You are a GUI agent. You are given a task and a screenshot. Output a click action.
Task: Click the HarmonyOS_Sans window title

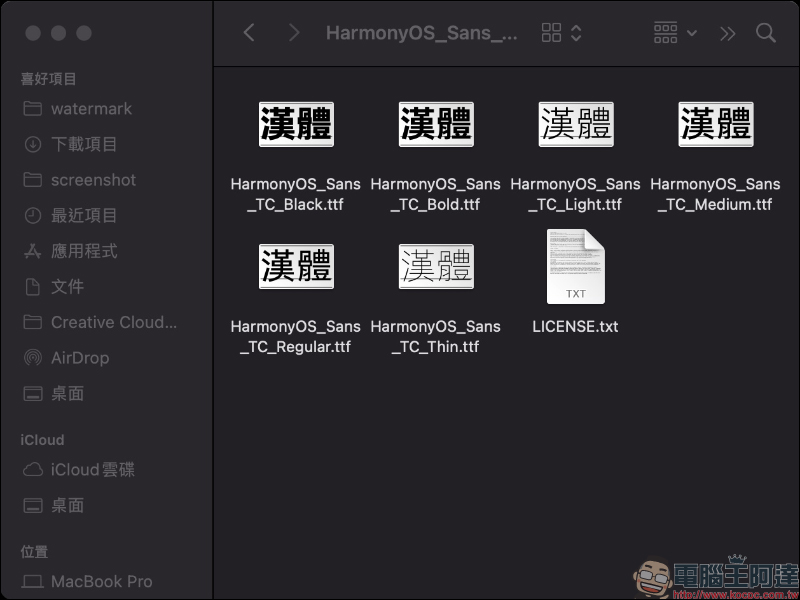[421, 33]
